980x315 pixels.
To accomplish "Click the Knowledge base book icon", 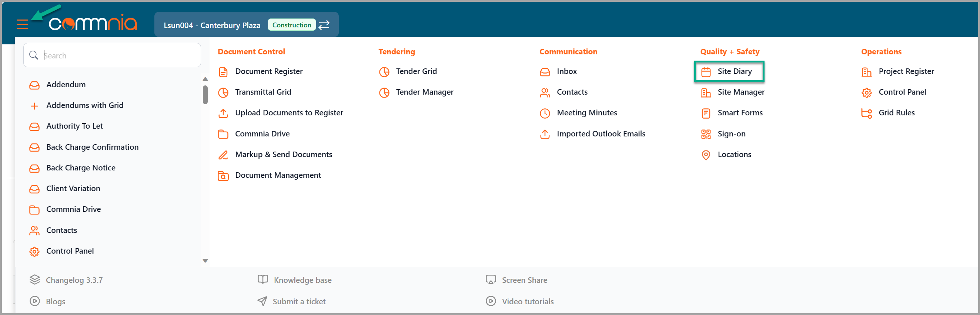I will [x=263, y=280].
